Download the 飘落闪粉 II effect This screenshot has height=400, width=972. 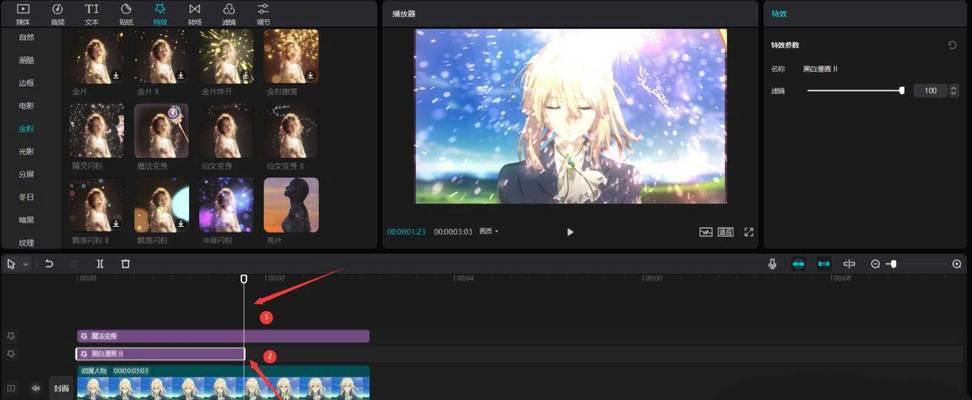[x=116, y=223]
